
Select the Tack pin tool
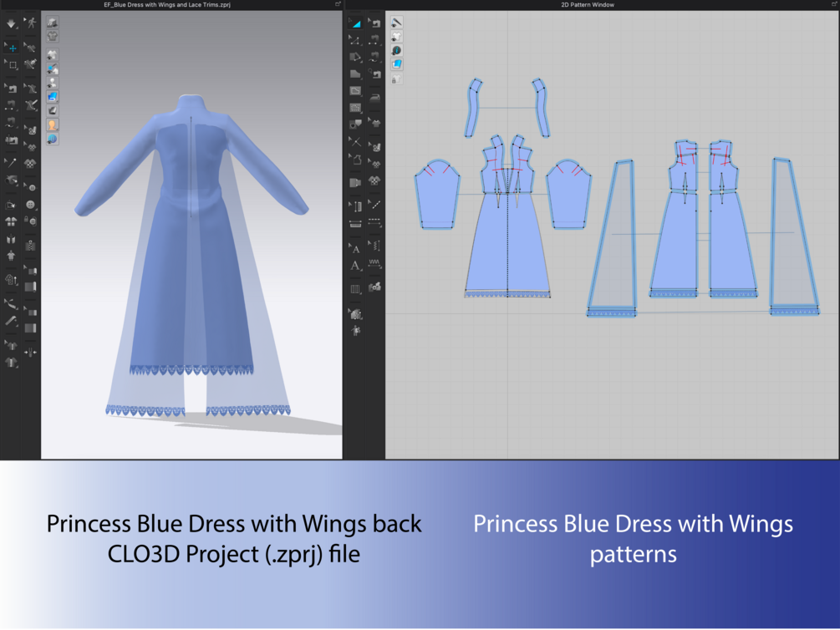click(11, 162)
